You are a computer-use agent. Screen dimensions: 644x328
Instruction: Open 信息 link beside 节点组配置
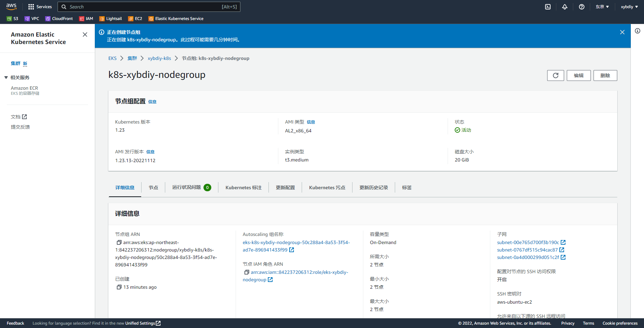coord(152,102)
